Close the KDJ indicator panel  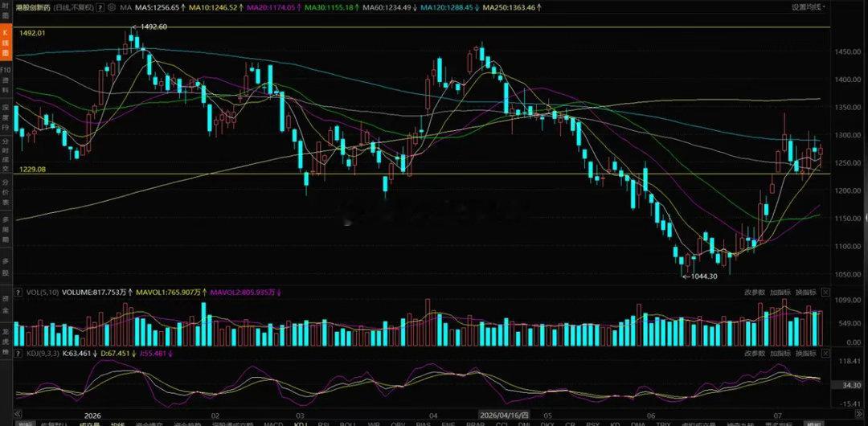click(x=826, y=353)
